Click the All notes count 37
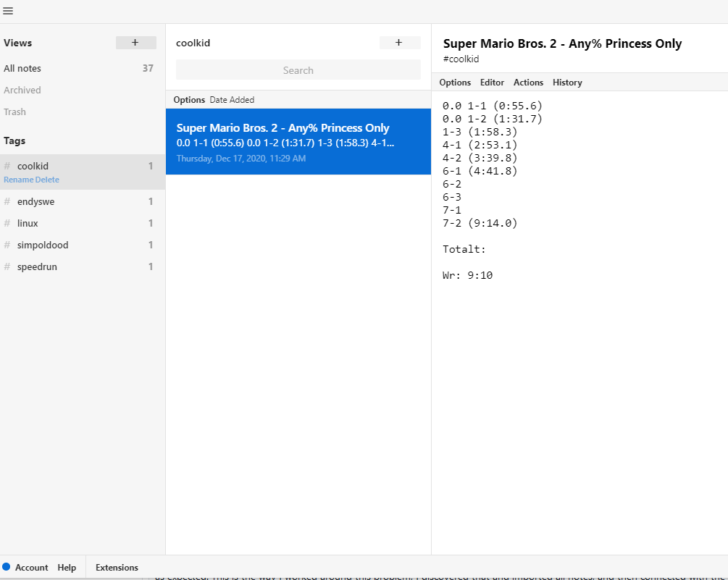Screen dimensions: 728x580 148,68
